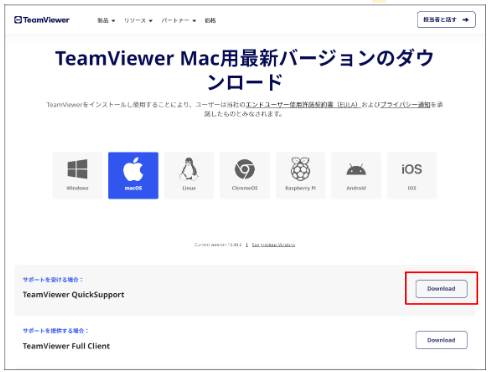This screenshot has height=372, width=490.
Task: Click the TeamViewer QuickSupport title text
Action: click(73, 295)
